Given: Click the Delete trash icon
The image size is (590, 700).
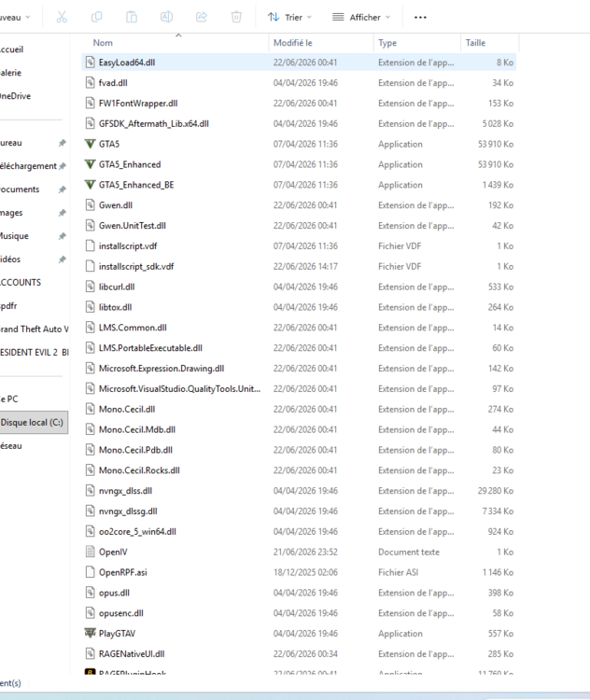Looking at the screenshot, I should pos(236,17).
